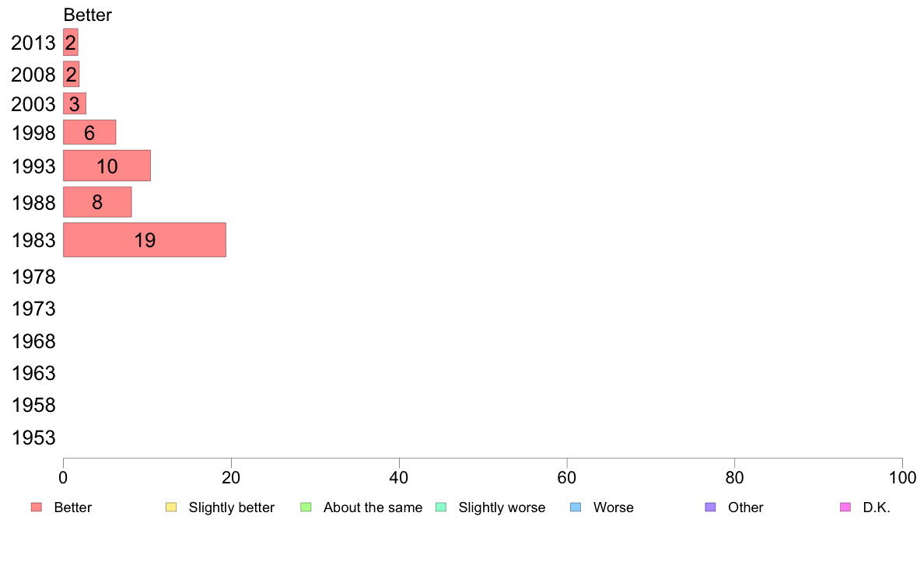Click the 1953 year label
The image size is (924, 572).
33,438
